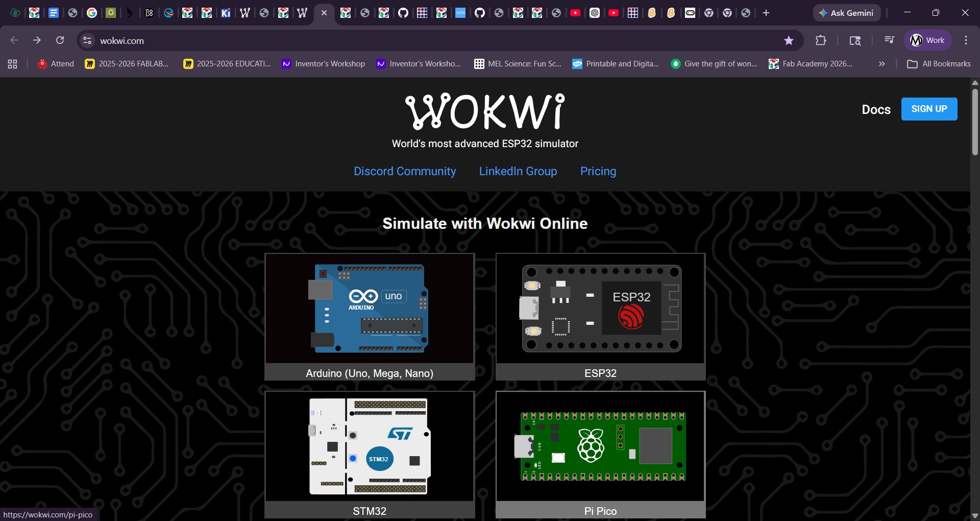
Task: Open the Ask Gemini panel
Action: pyautogui.click(x=846, y=13)
